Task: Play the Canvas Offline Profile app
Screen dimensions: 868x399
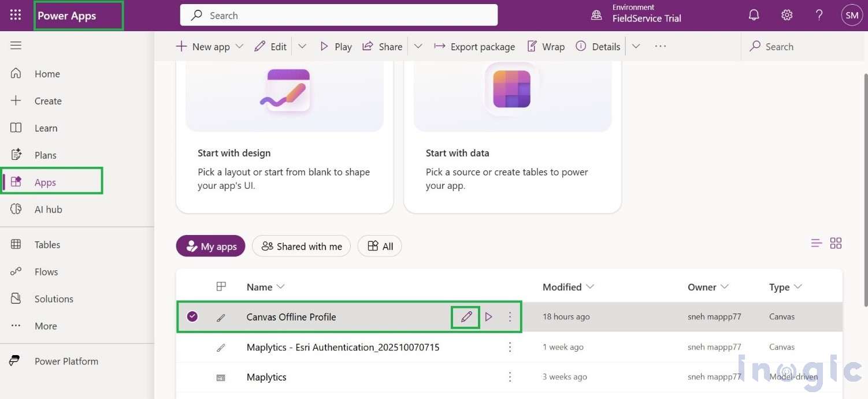Action: pyautogui.click(x=488, y=316)
